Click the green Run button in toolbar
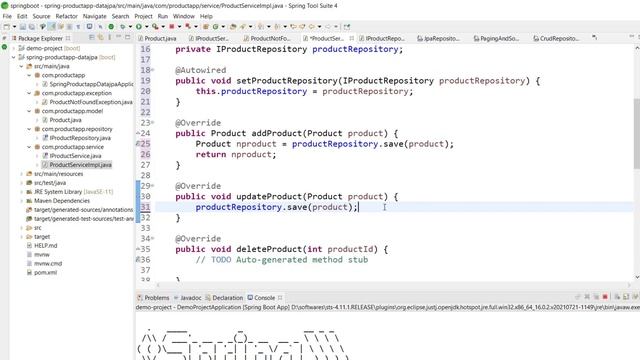640x360 pixels. 138,27
